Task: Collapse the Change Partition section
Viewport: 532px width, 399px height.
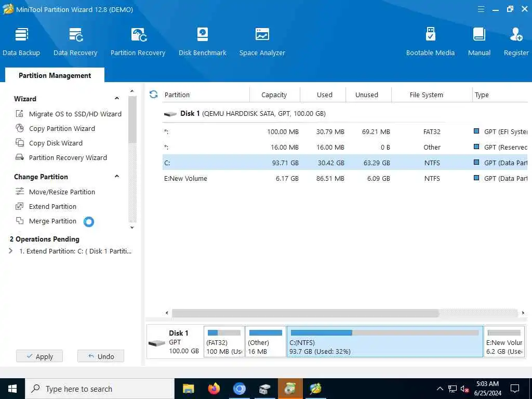Action: [117, 177]
